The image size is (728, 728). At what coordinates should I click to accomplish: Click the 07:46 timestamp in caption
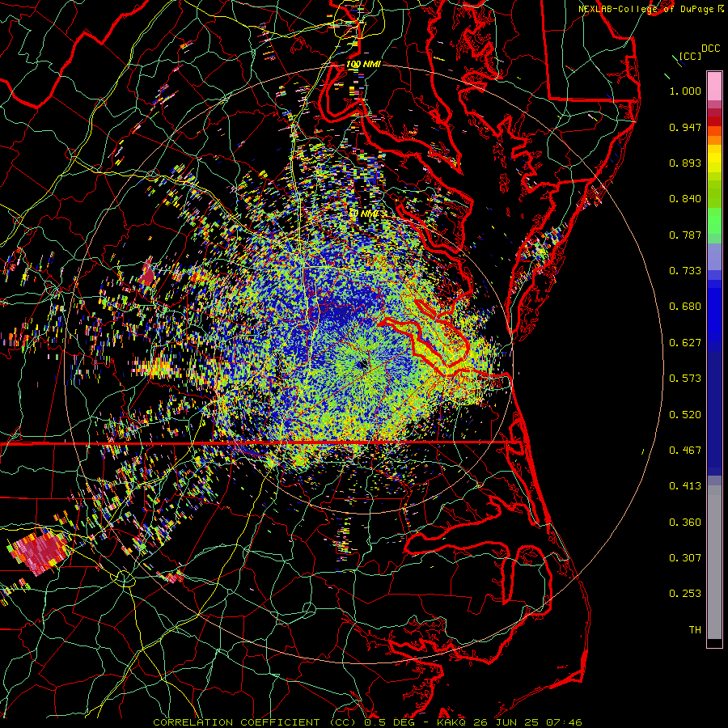[564, 722]
